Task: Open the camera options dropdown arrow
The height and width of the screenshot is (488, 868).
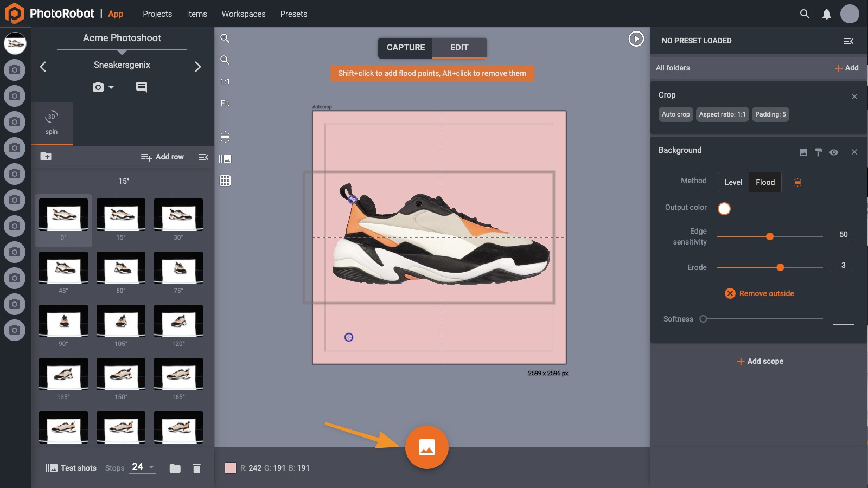Action: [x=110, y=87]
